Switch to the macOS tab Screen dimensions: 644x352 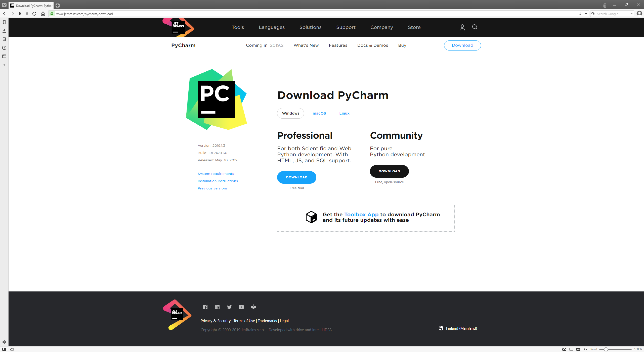pyautogui.click(x=319, y=113)
